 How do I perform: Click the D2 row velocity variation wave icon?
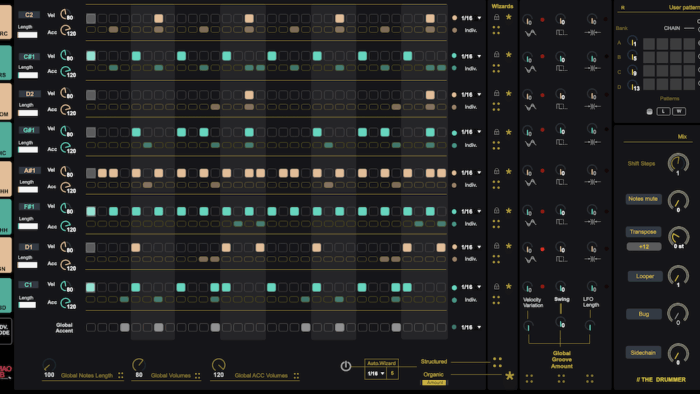530,107
